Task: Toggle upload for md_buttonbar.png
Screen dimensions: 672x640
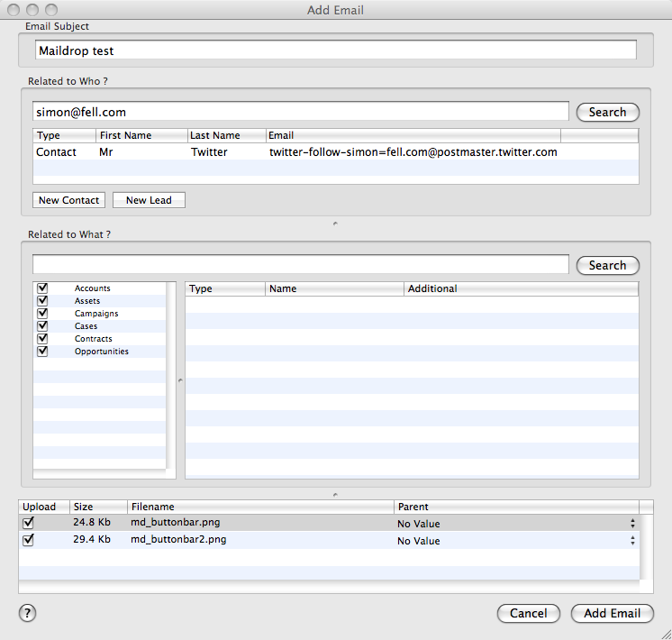Action: click(x=28, y=523)
